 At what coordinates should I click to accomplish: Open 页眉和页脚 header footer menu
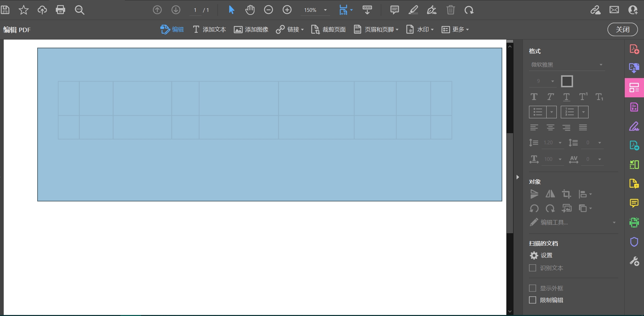click(376, 29)
